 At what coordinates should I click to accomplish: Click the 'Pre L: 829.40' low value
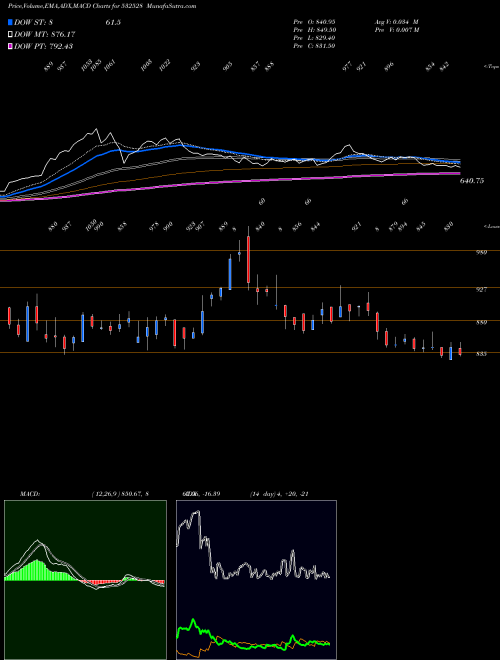[x=314, y=37]
